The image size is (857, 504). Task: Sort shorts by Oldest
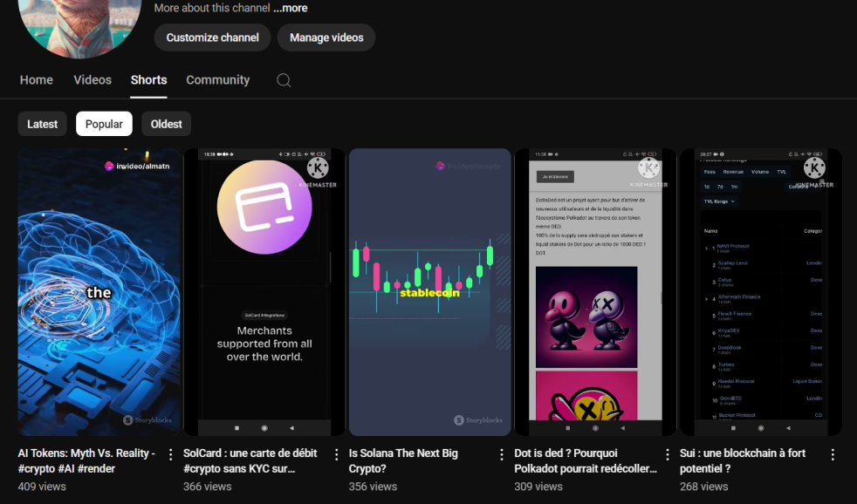tap(166, 124)
